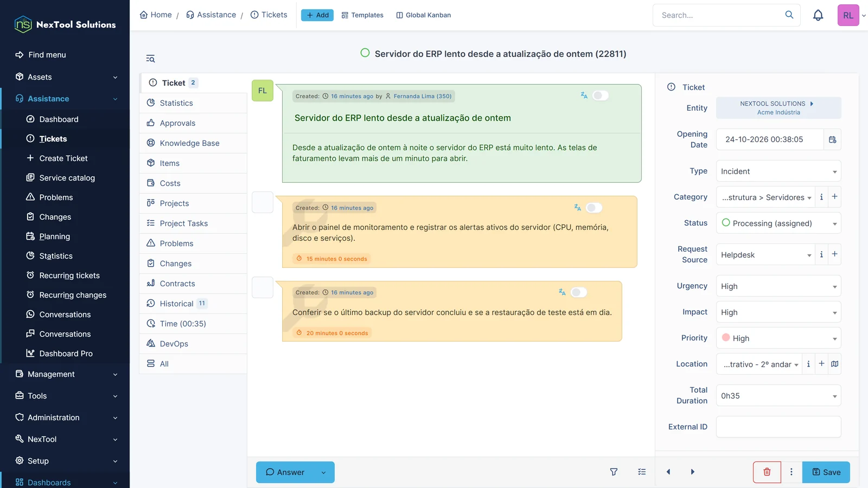Expand the Management sidebar section
The width and height of the screenshot is (868, 488).
66,374
